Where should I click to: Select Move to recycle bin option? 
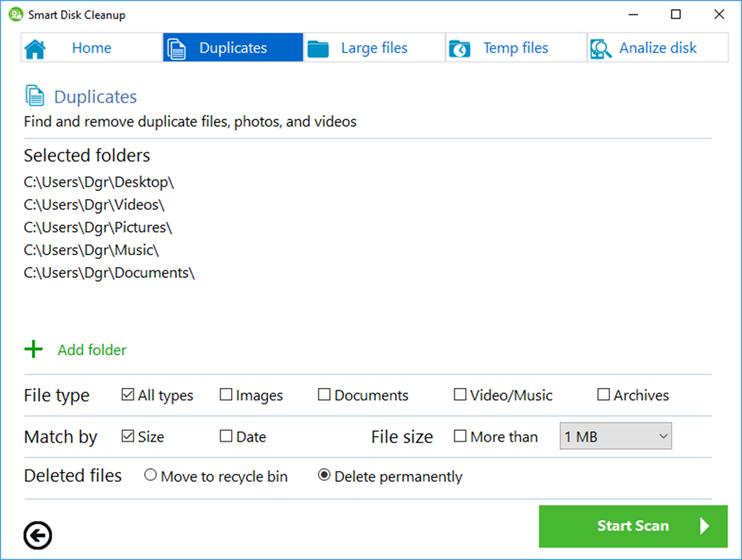coord(151,476)
